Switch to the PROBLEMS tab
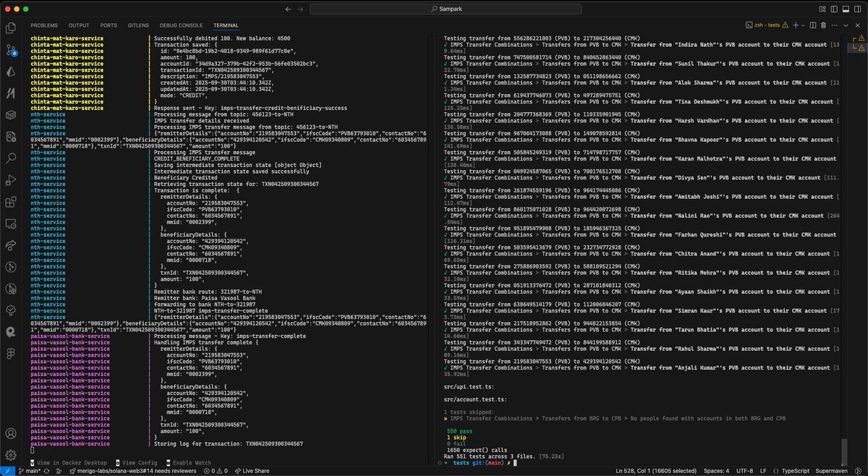The height and width of the screenshot is (476, 868). tap(43, 25)
